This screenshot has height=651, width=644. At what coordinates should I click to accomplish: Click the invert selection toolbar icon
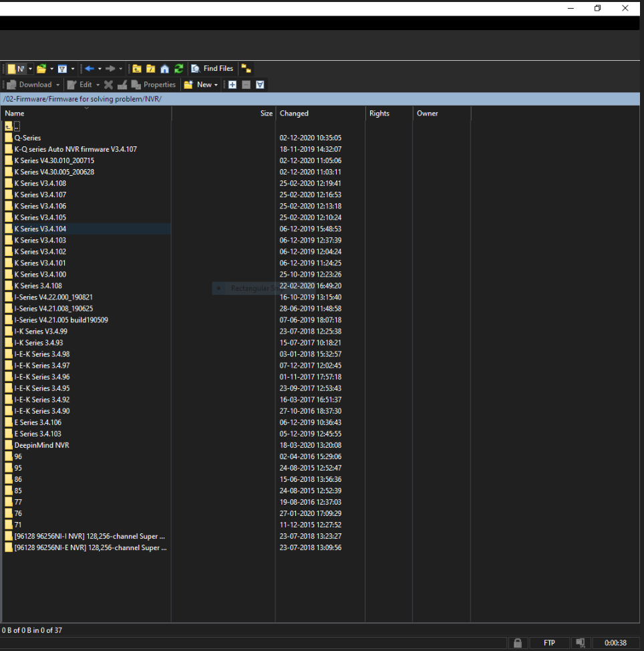260,85
